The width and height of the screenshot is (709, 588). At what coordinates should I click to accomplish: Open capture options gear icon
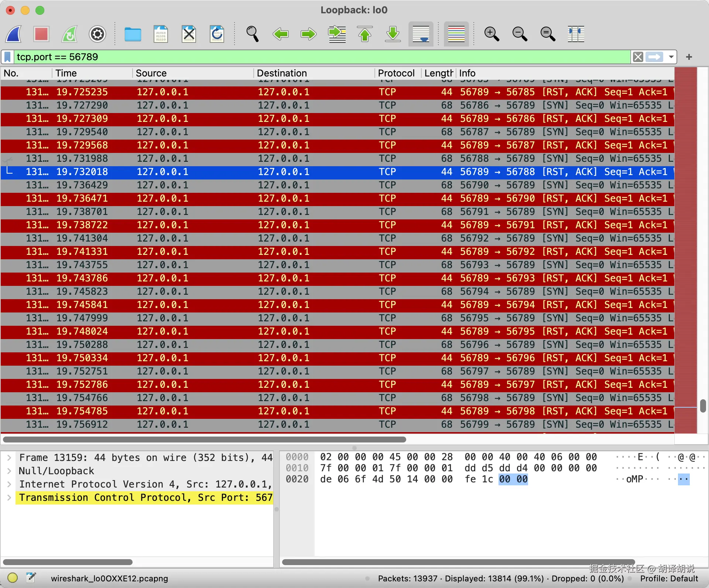97,34
